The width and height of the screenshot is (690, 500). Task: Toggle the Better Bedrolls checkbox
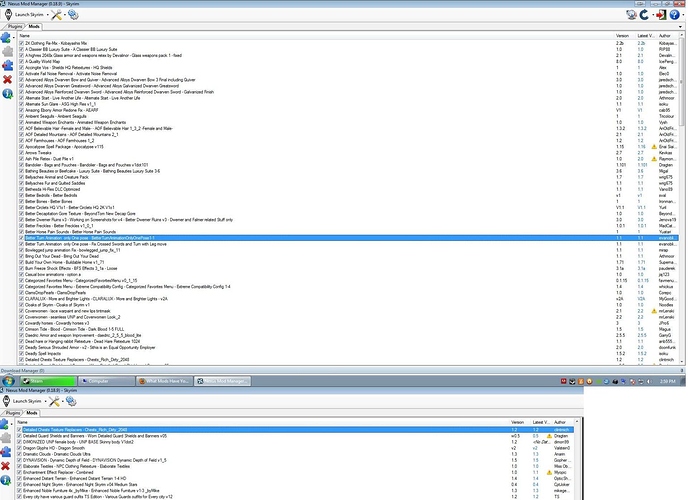point(21,195)
